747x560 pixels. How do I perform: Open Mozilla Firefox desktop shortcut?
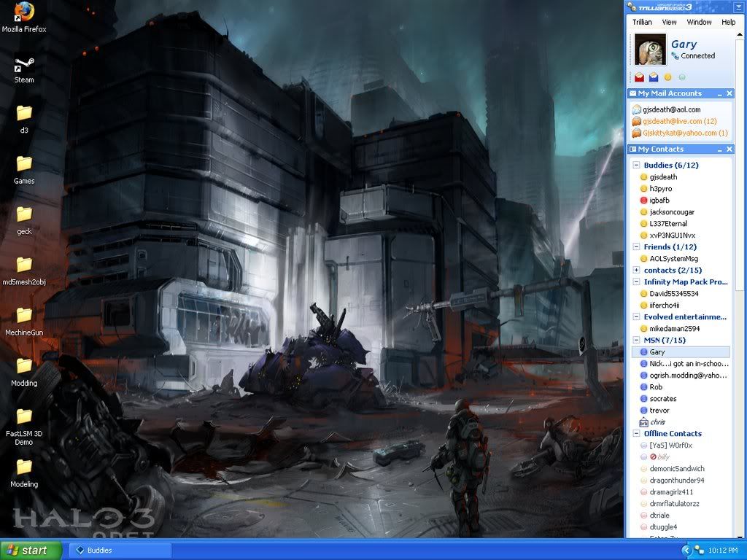[24, 17]
